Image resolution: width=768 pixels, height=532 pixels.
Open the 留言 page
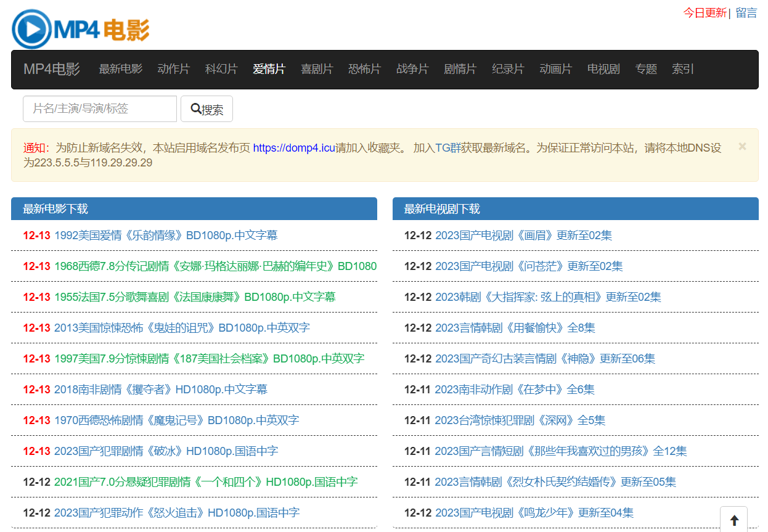point(746,12)
